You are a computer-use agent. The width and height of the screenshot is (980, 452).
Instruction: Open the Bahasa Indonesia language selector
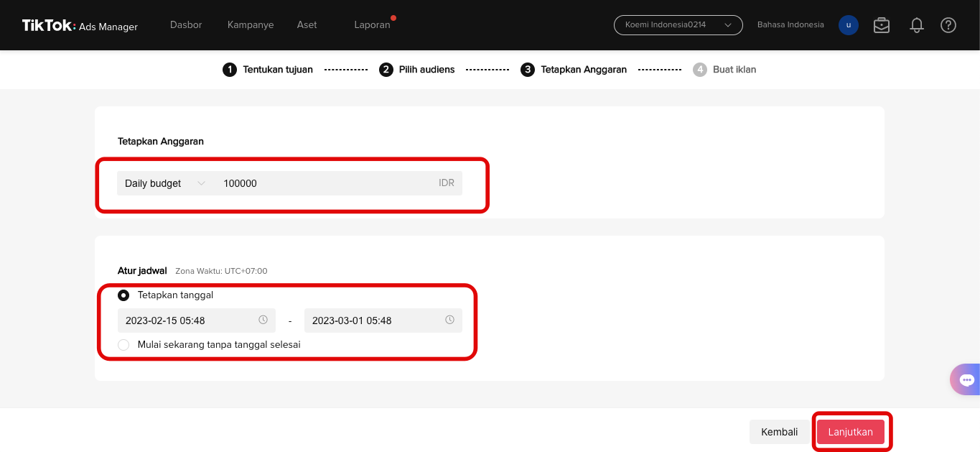[790, 24]
